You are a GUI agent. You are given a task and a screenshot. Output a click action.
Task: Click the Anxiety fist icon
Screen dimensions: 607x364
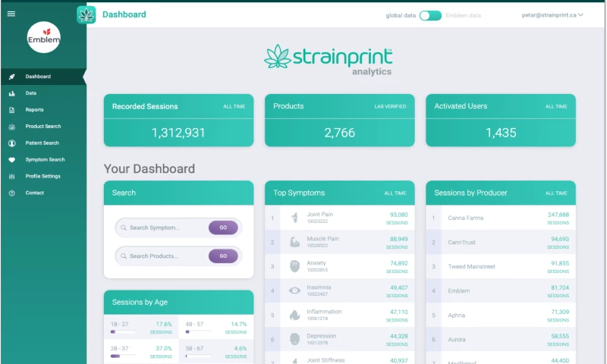pos(294,266)
